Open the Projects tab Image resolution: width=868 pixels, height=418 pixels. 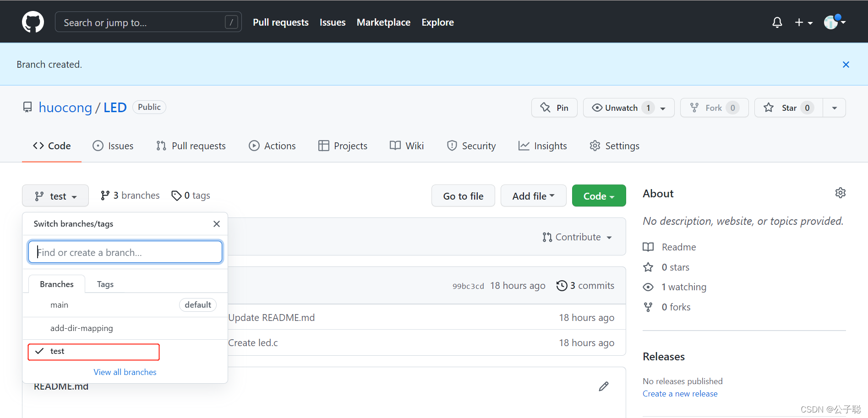(343, 146)
